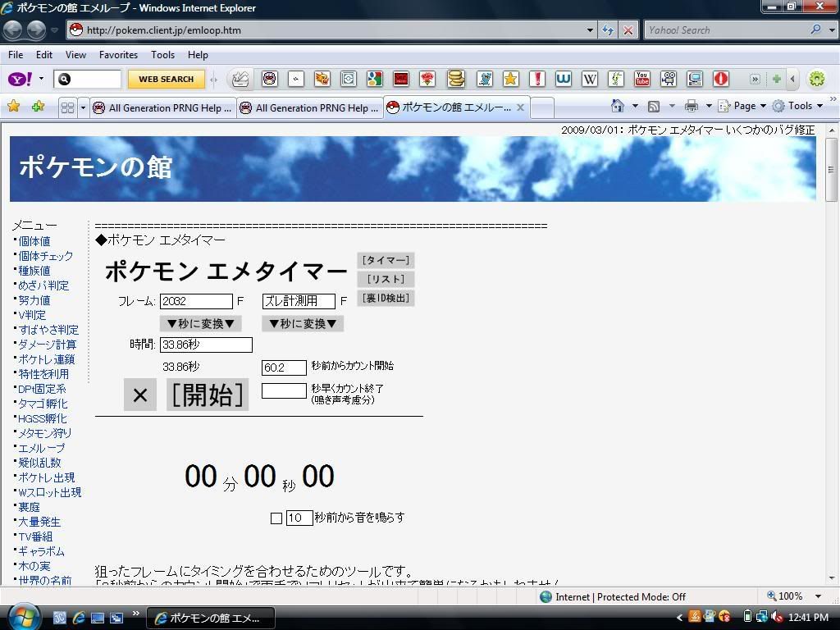This screenshot has height=630, width=840.
Task: Open the Favorites menu
Action: (118, 55)
